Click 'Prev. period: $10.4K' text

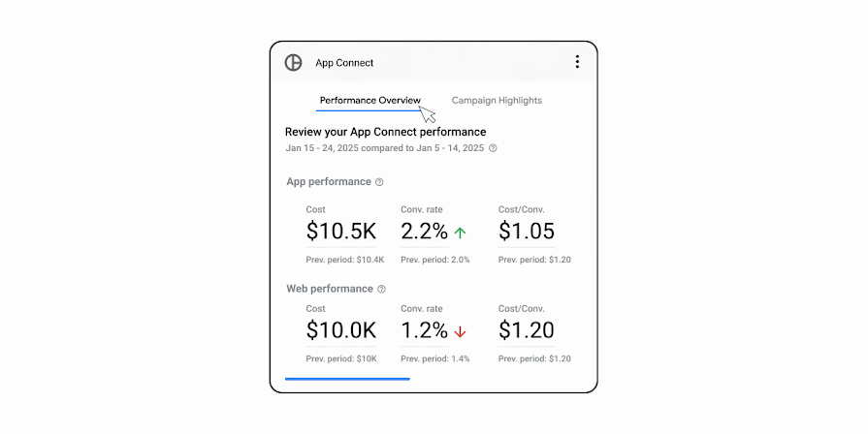(x=345, y=260)
